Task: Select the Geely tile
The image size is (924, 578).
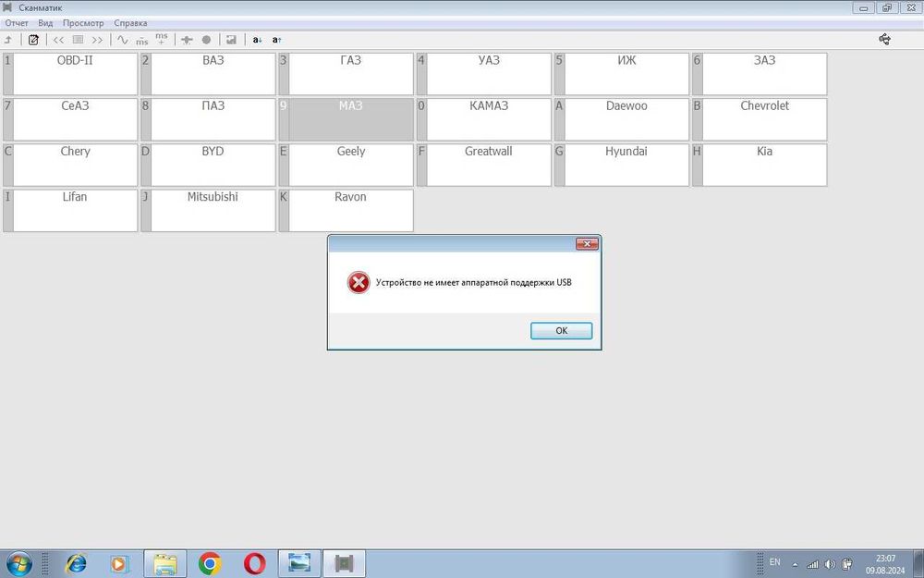Action: click(346, 165)
